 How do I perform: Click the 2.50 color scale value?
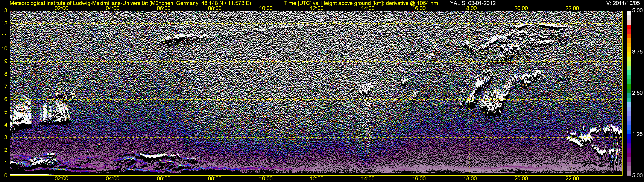(637, 93)
